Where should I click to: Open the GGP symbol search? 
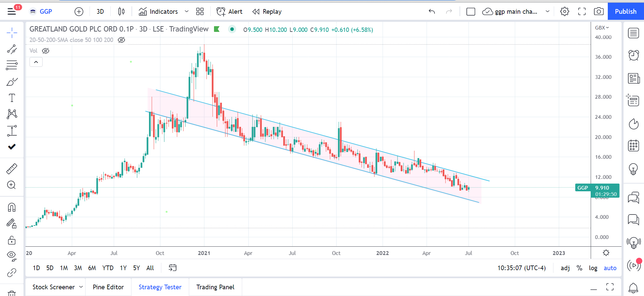(41, 11)
